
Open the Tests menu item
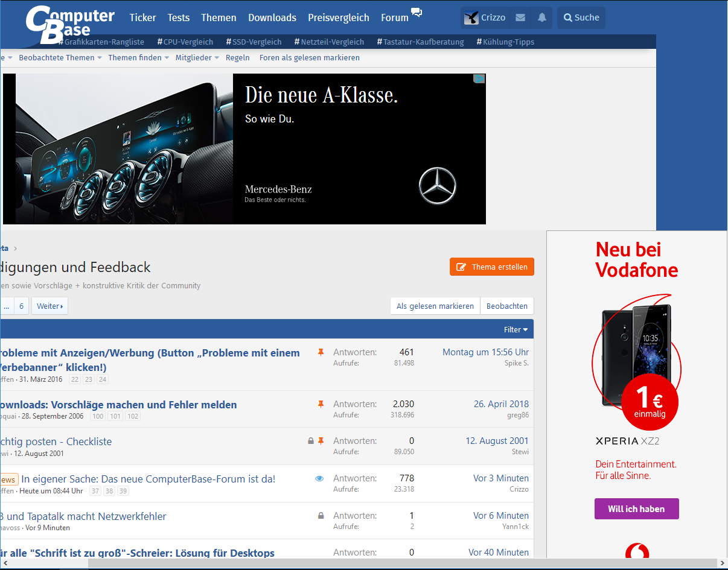tap(178, 17)
